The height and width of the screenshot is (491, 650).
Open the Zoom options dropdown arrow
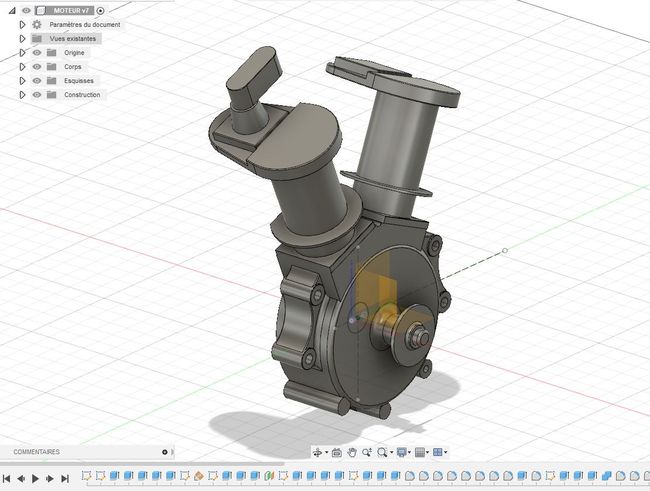[x=391, y=452]
